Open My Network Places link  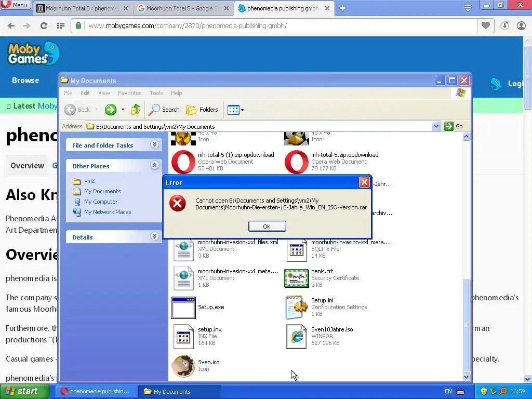tap(108, 212)
